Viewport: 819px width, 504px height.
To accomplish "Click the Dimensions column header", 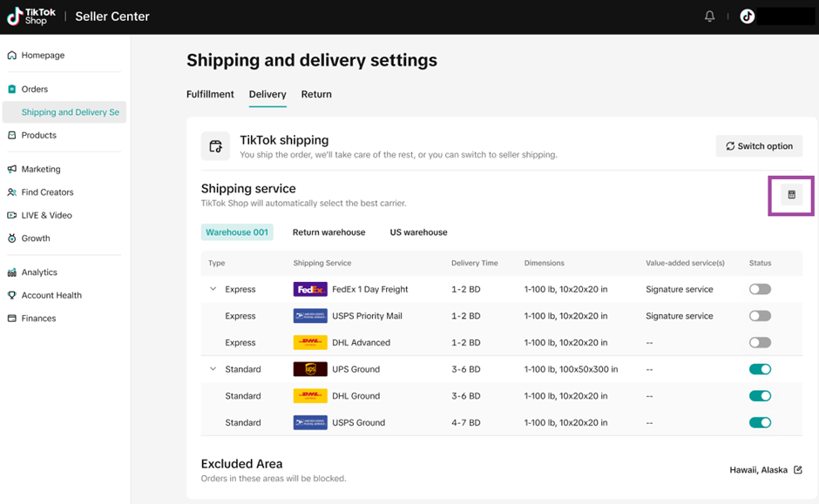I will point(544,263).
